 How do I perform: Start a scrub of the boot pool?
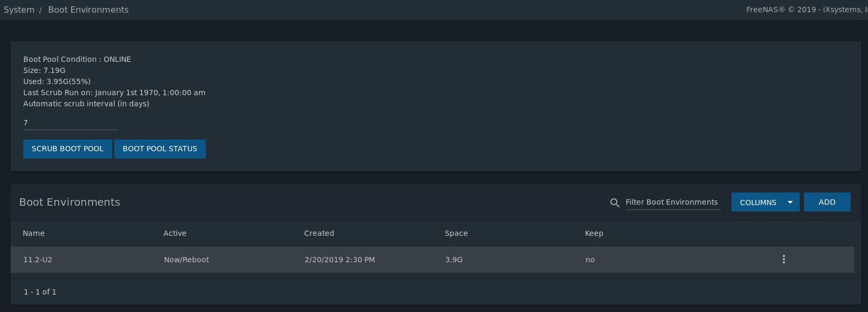[x=68, y=149]
